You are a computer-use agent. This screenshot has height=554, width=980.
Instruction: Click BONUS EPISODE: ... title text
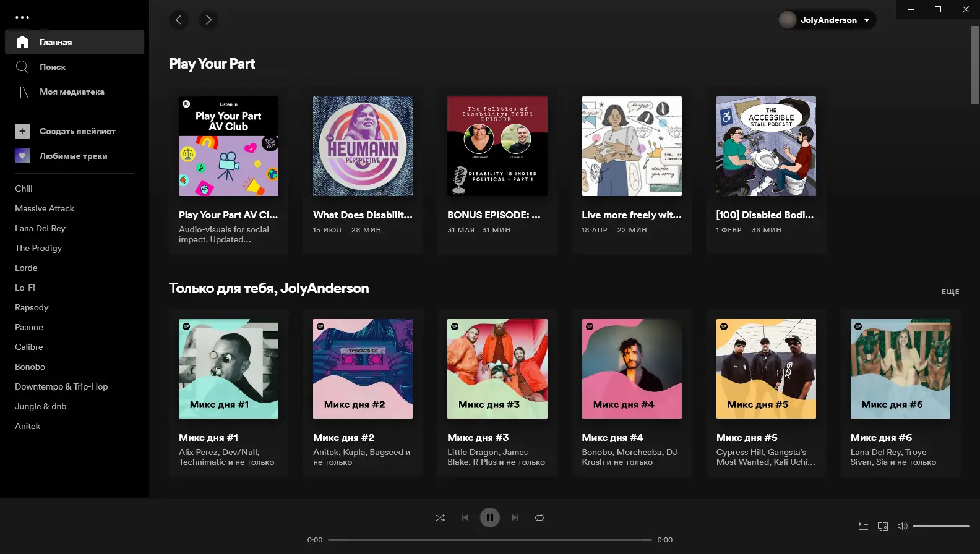[x=494, y=215]
